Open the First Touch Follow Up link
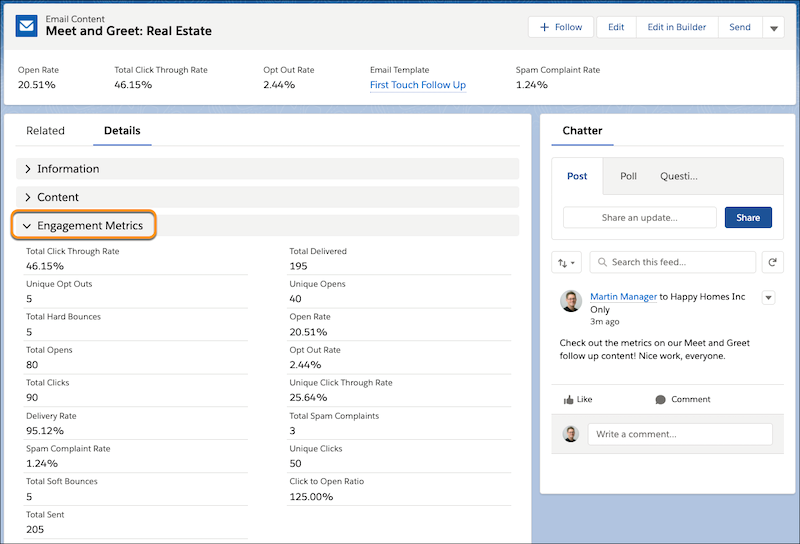 click(x=417, y=85)
